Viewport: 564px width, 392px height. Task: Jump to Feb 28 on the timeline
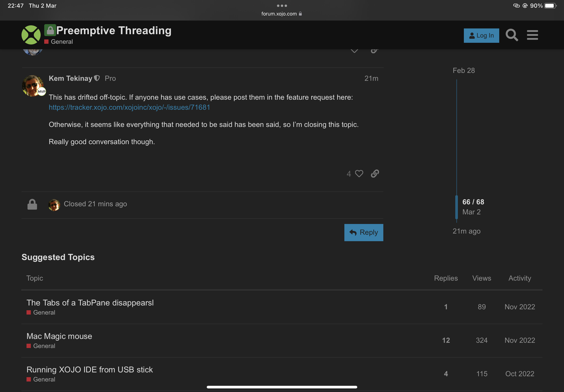pos(464,71)
